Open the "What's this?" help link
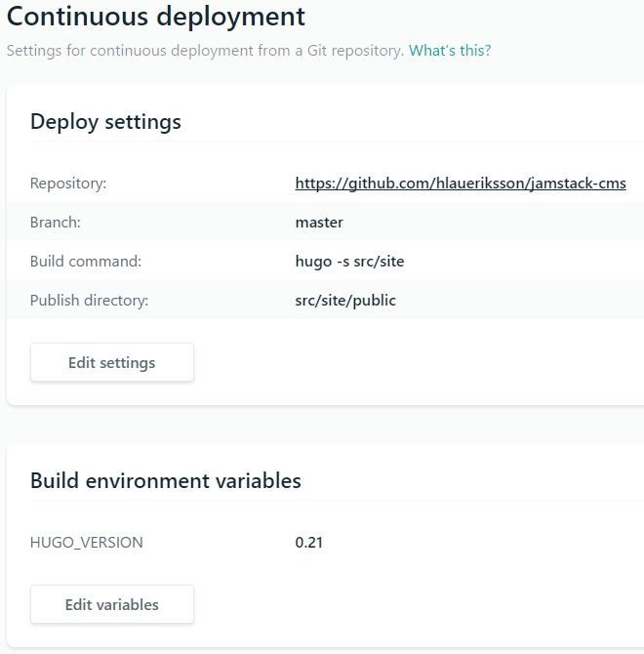Screen dimensions: 644x654 tap(450, 51)
